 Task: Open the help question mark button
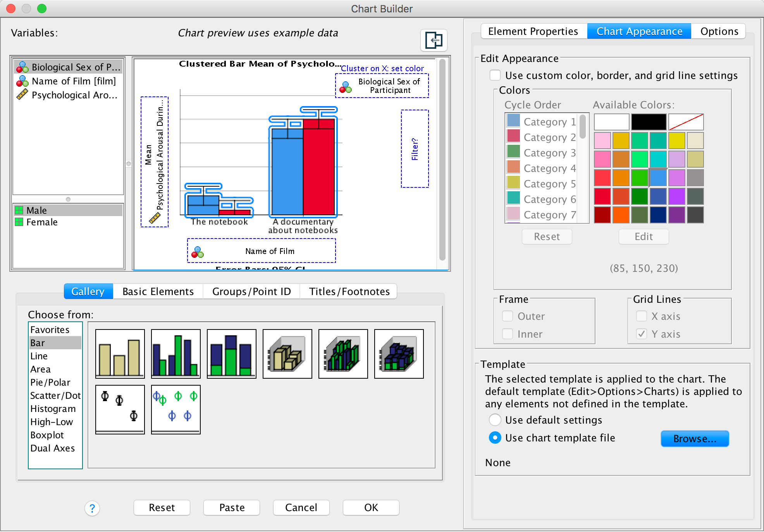click(x=92, y=508)
